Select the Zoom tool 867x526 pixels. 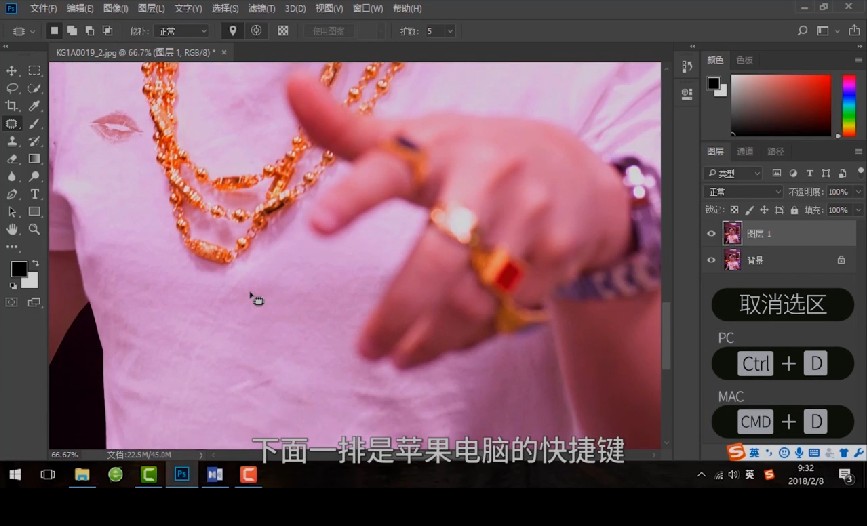[x=35, y=229]
